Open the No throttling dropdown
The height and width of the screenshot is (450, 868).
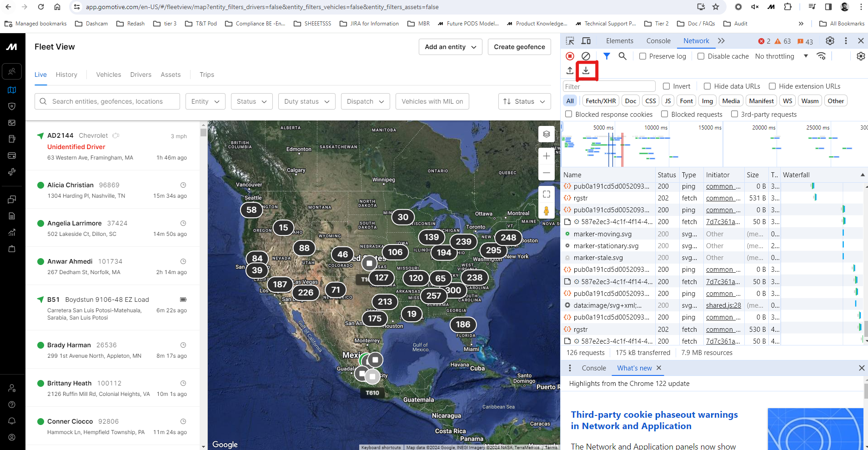pyautogui.click(x=781, y=56)
